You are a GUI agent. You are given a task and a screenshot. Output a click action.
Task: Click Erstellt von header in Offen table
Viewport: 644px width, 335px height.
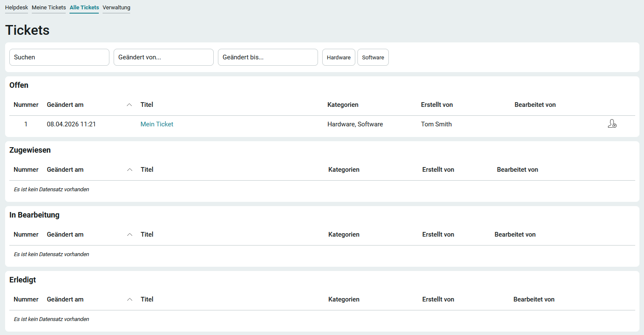(437, 105)
